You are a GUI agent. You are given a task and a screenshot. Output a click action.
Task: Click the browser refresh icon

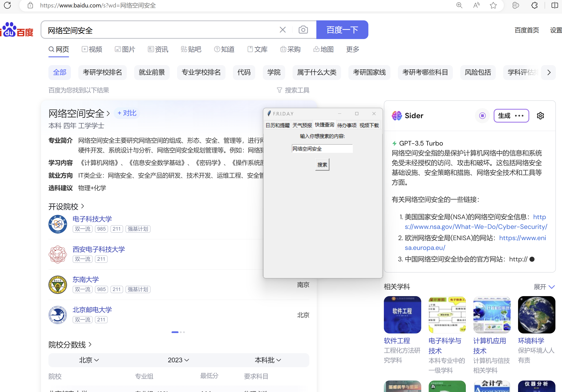[x=8, y=5]
